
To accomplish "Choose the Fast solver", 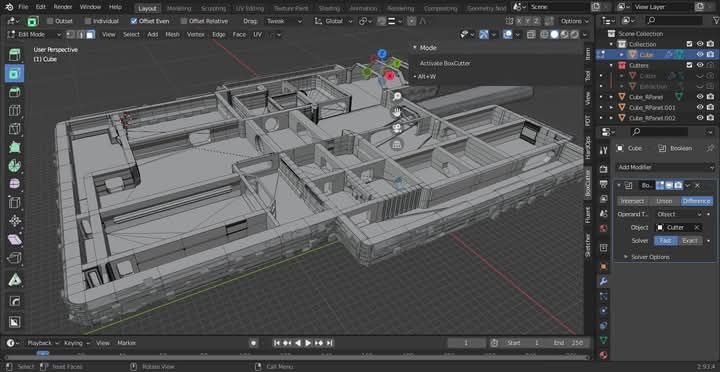I will [666, 241].
